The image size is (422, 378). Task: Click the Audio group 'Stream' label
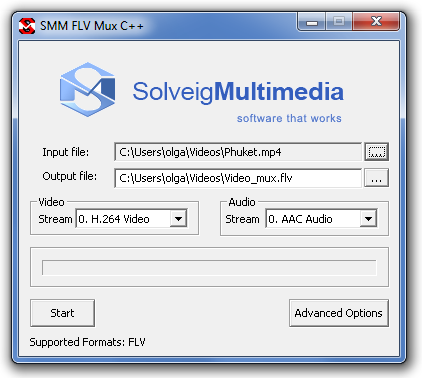[242, 219]
